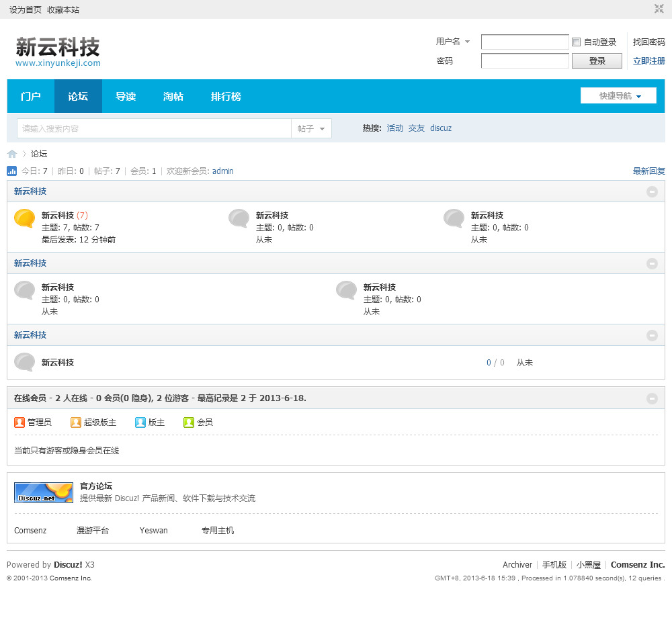The height and width of the screenshot is (618, 672).
Task: Enable the 自动登录 auto-login checkbox
Action: [576, 42]
